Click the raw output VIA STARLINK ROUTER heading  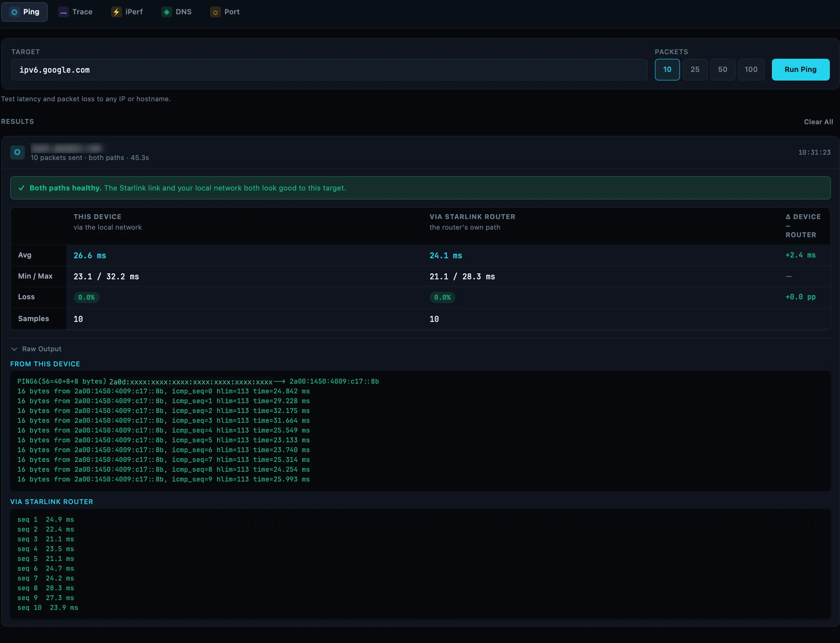click(52, 502)
